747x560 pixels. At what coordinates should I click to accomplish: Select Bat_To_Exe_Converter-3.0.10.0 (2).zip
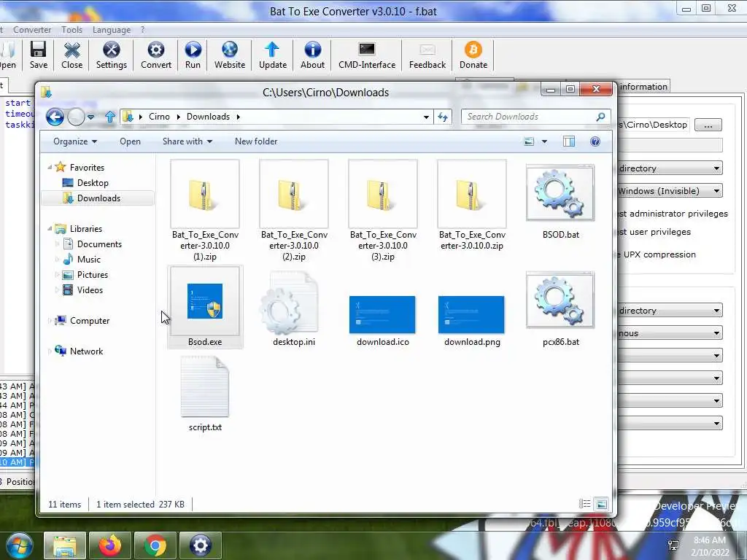pyautogui.click(x=294, y=211)
